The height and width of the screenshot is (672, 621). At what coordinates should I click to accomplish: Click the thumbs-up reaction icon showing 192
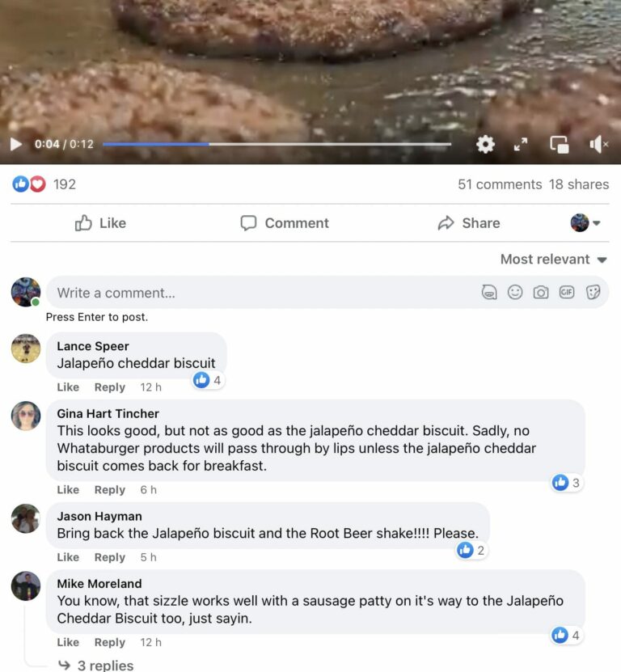pos(19,184)
